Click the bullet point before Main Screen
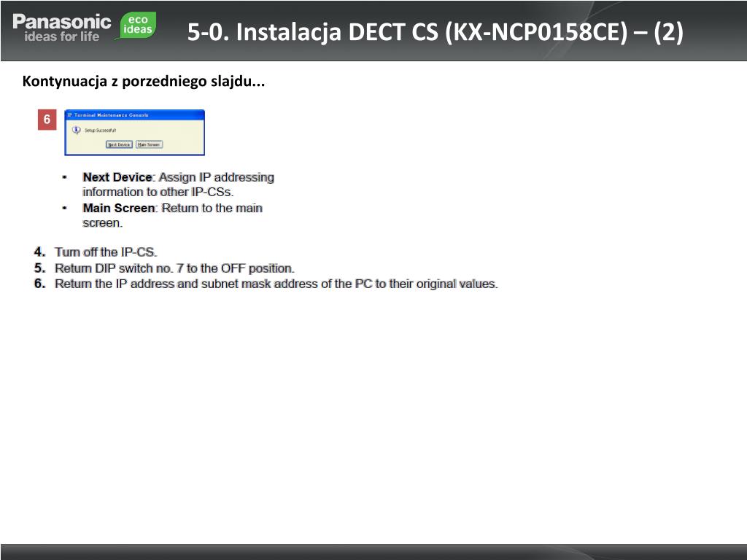The height and width of the screenshot is (560, 747). tap(65, 208)
